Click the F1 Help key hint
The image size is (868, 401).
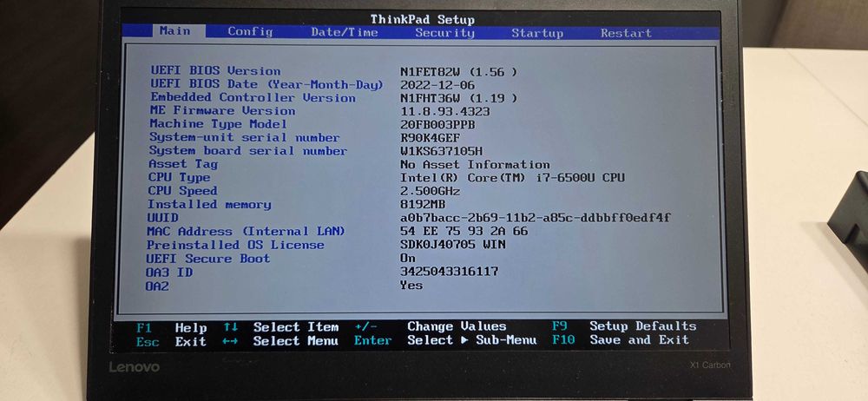tap(172, 328)
